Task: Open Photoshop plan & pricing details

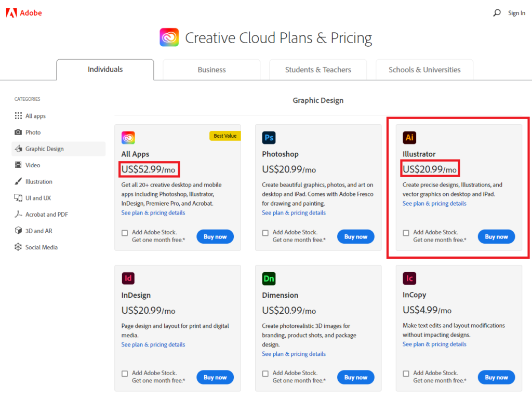Action: click(294, 212)
